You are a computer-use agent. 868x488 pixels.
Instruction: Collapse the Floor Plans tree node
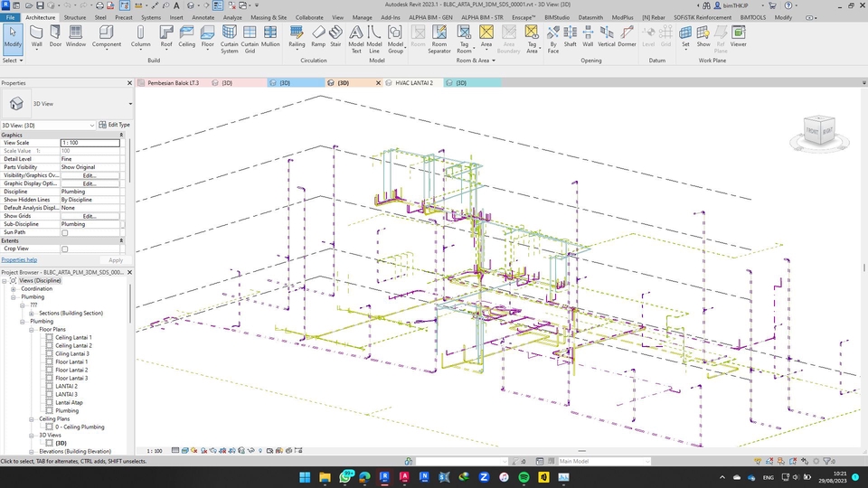pyautogui.click(x=33, y=330)
